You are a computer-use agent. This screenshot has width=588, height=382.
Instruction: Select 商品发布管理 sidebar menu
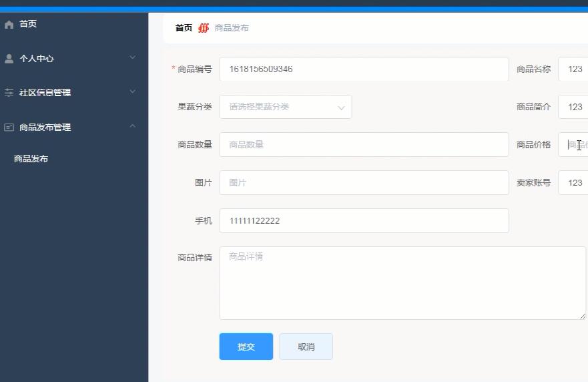(x=45, y=128)
